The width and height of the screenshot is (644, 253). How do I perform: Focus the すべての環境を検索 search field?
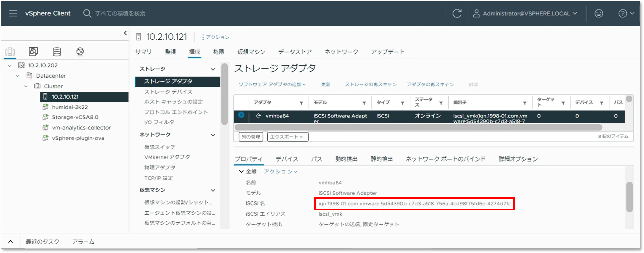point(120,13)
